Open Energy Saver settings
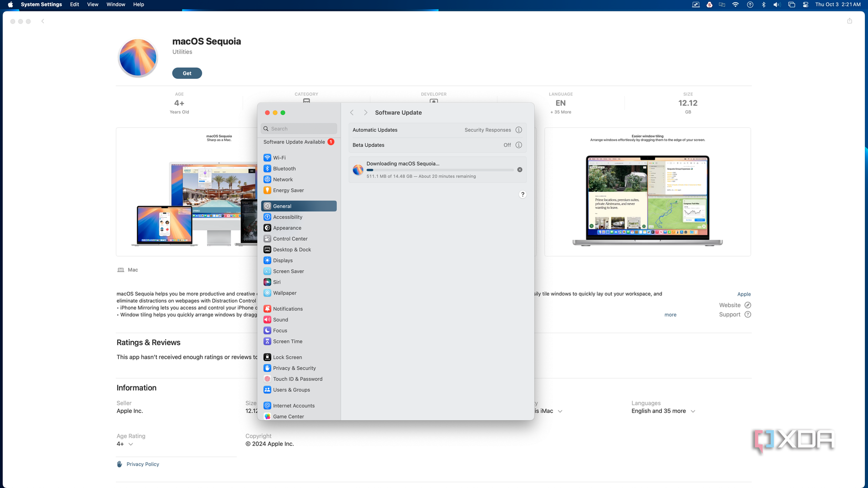This screenshot has height=488, width=868. [299, 190]
